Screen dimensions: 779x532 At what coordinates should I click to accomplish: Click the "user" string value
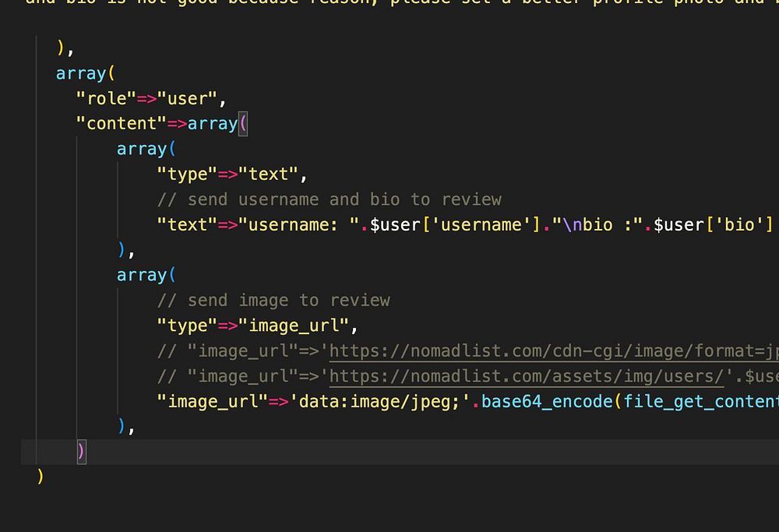click(187, 98)
